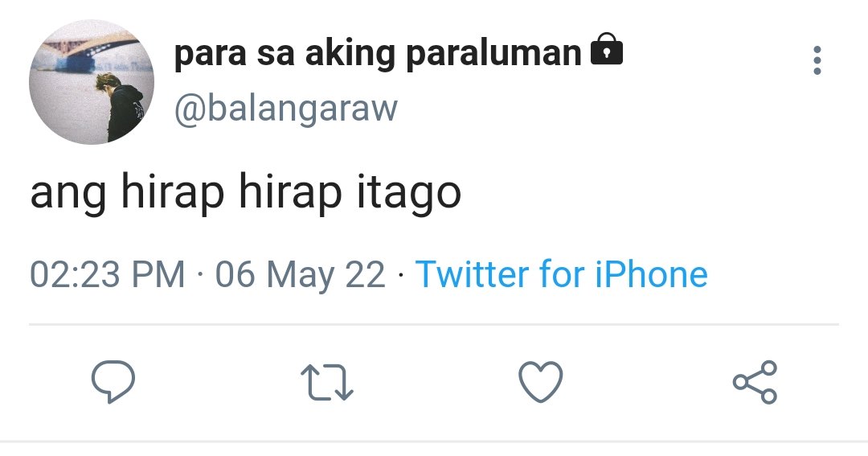This screenshot has width=868, height=456.
Task: Open the share icon for this tweet
Action: [x=755, y=382]
